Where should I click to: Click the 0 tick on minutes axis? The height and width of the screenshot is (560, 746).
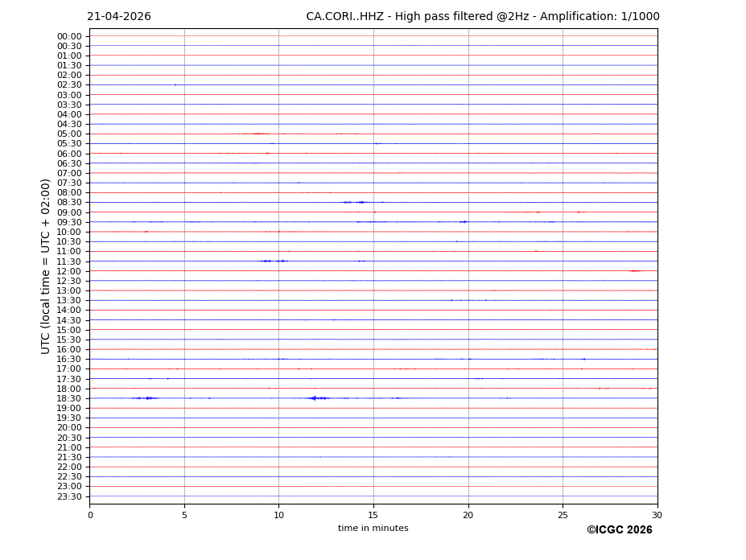(90, 515)
